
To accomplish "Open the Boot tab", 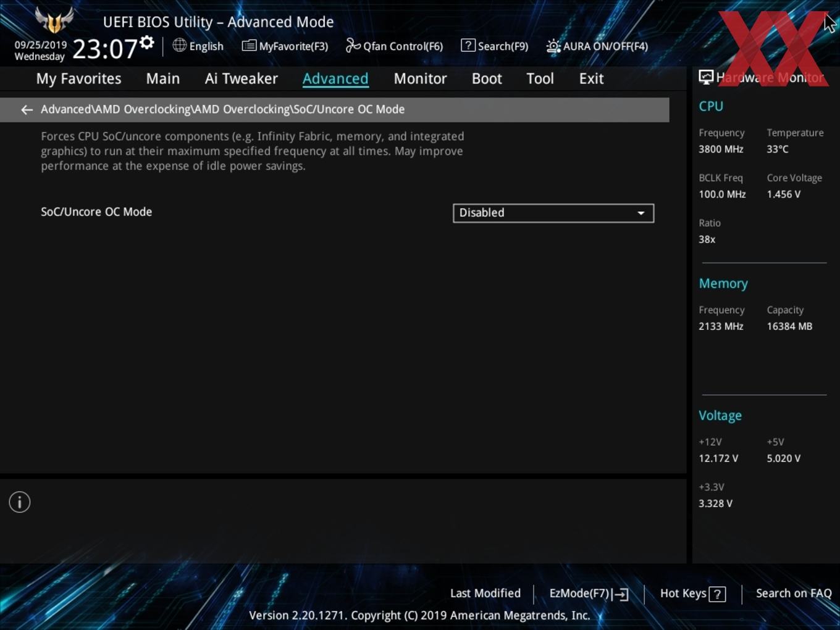I will (487, 78).
